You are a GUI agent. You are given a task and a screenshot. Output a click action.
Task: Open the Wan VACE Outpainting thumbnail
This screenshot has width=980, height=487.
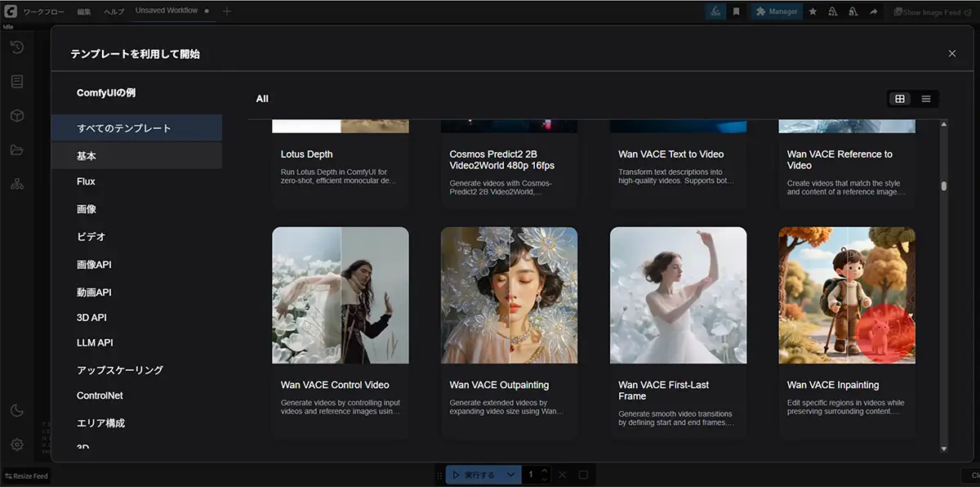pos(510,295)
